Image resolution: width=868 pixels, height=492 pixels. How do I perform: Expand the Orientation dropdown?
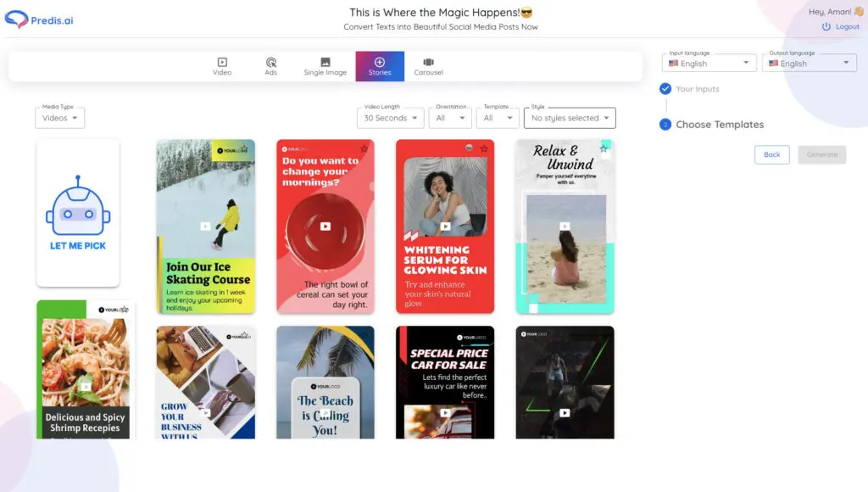(451, 118)
